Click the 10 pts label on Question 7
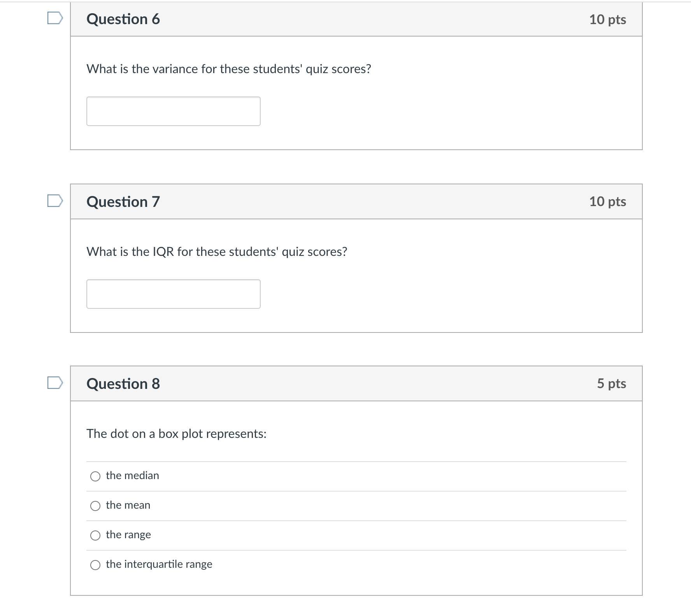Viewport: 691px width, 616px height. (608, 201)
